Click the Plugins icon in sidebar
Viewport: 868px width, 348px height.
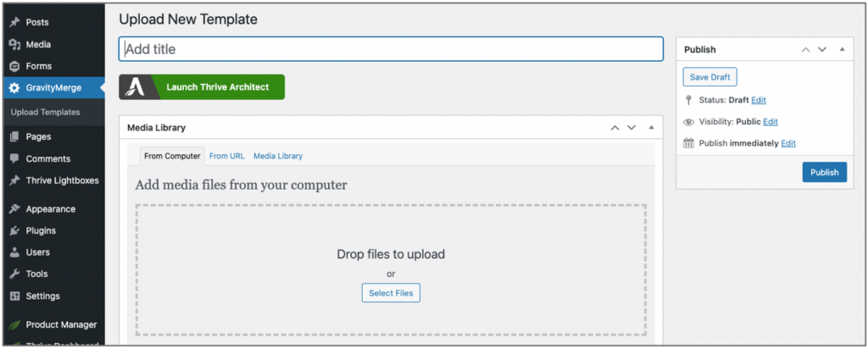pyautogui.click(x=14, y=230)
